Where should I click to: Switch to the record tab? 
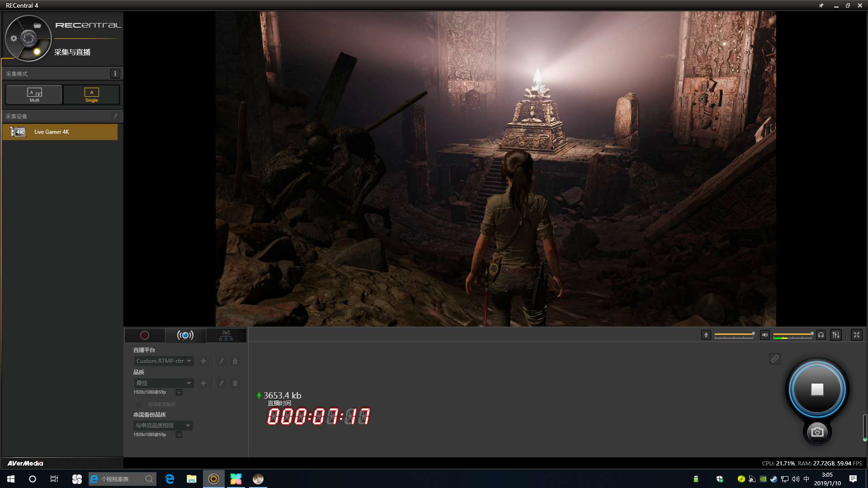click(x=145, y=335)
